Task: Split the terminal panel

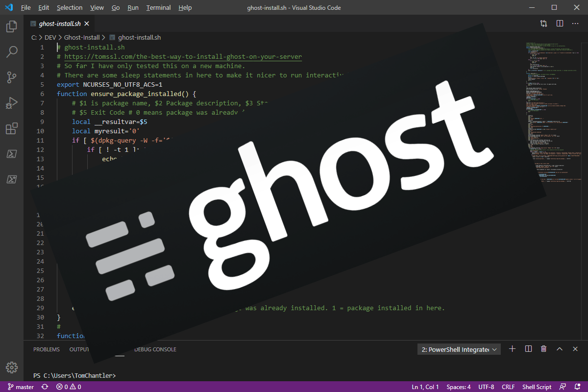Action: (528, 349)
